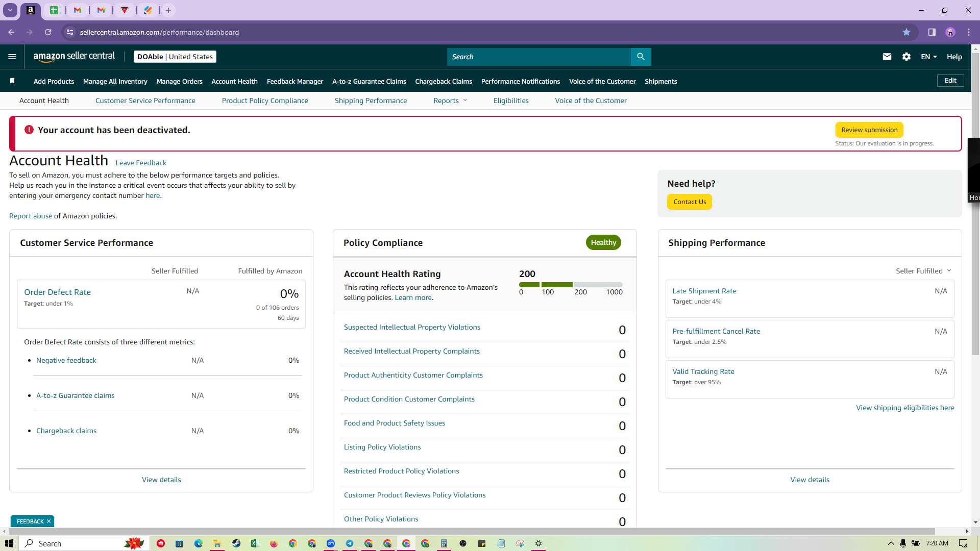Select the Eligibilities tab
The height and width of the screenshot is (551, 980).
(x=511, y=101)
